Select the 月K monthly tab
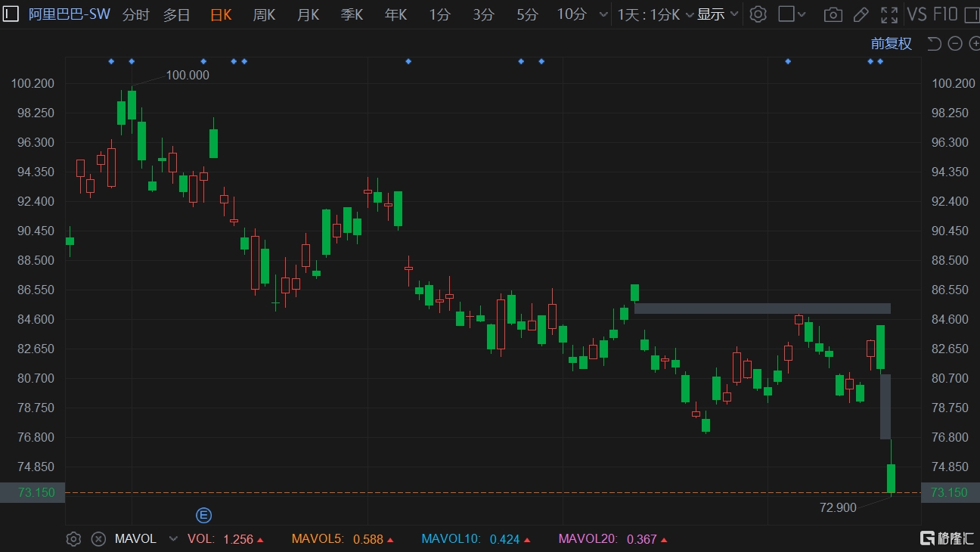Image resolution: width=980 pixels, height=552 pixels. pyautogui.click(x=308, y=14)
